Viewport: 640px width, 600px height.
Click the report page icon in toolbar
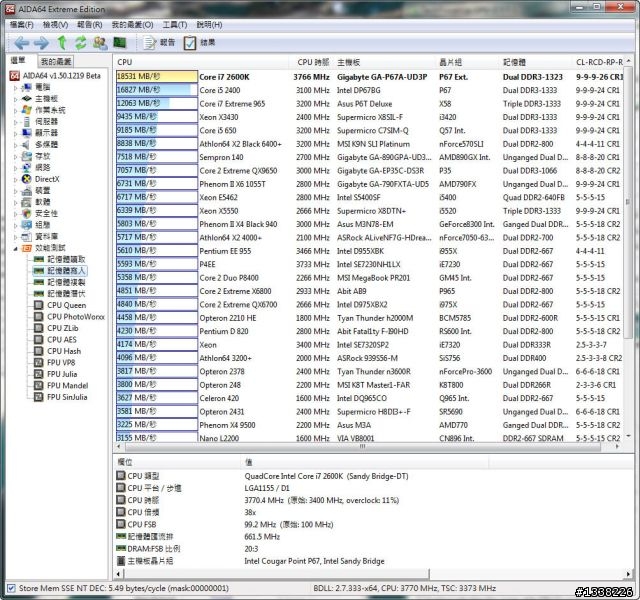point(149,42)
